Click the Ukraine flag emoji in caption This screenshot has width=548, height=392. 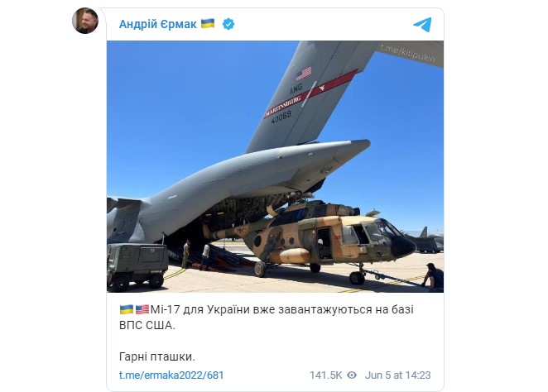click(x=127, y=309)
